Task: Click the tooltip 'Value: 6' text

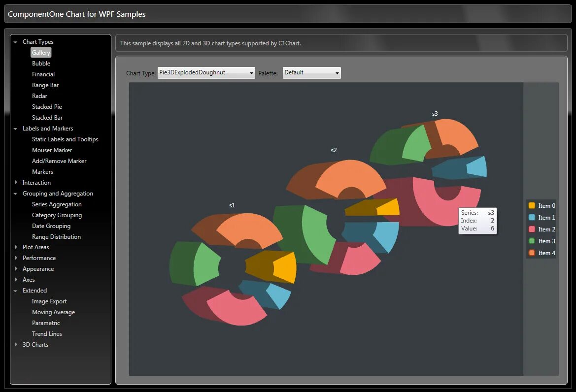Action: (477, 229)
